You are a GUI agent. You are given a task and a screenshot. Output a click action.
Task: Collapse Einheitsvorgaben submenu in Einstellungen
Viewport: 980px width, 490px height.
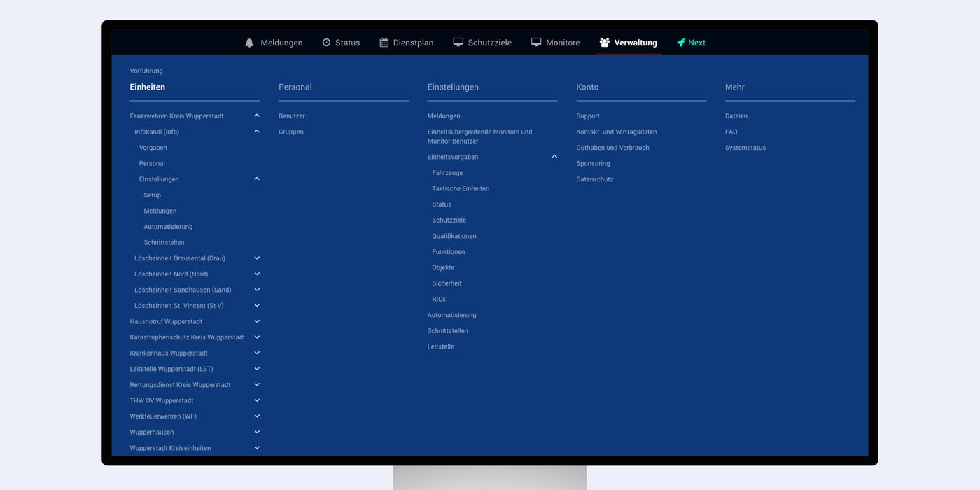554,157
